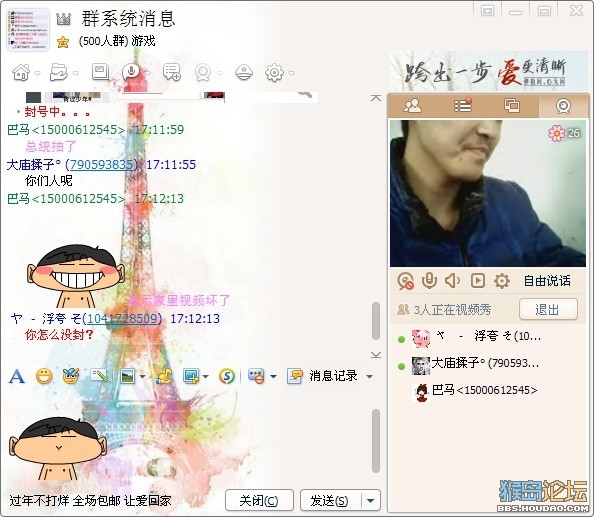
Task: Expand dropdown arrow next to files folder
Action: pyautogui.click(x=75, y=73)
